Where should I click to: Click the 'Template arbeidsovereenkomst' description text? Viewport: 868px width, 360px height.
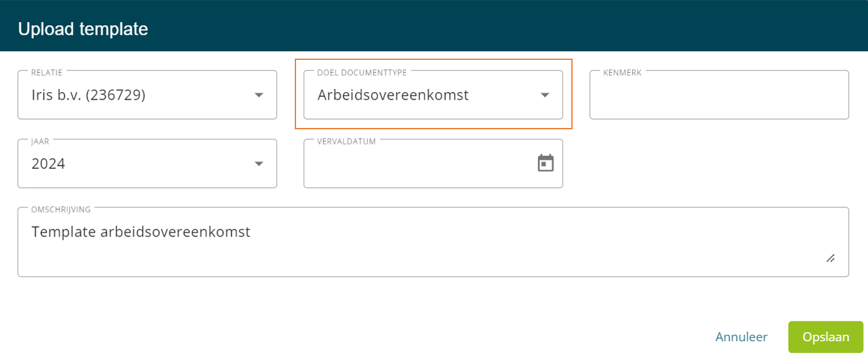click(x=141, y=232)
